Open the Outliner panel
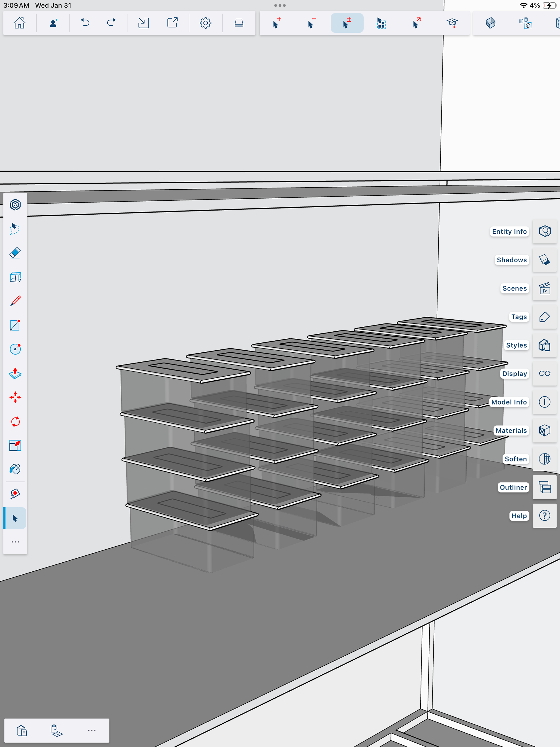 (544, 487)
